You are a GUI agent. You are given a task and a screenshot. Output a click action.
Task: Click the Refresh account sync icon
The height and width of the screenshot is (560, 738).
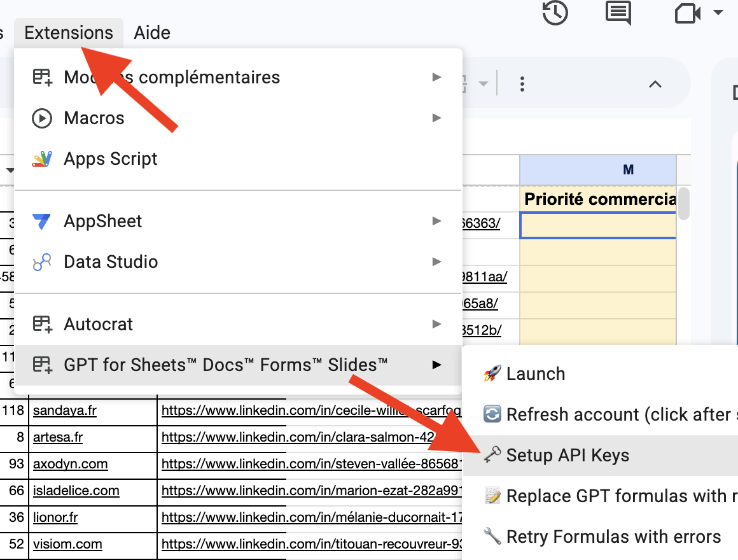coord(492,414)
